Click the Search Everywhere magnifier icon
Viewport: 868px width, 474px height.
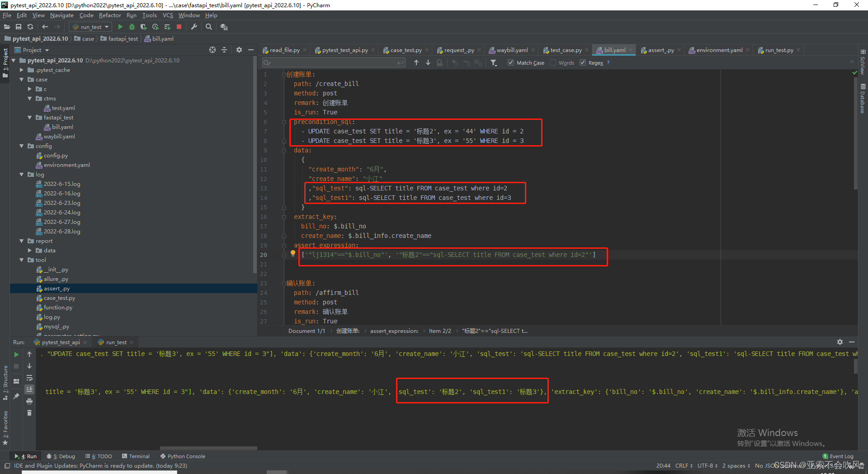[209, 27]
